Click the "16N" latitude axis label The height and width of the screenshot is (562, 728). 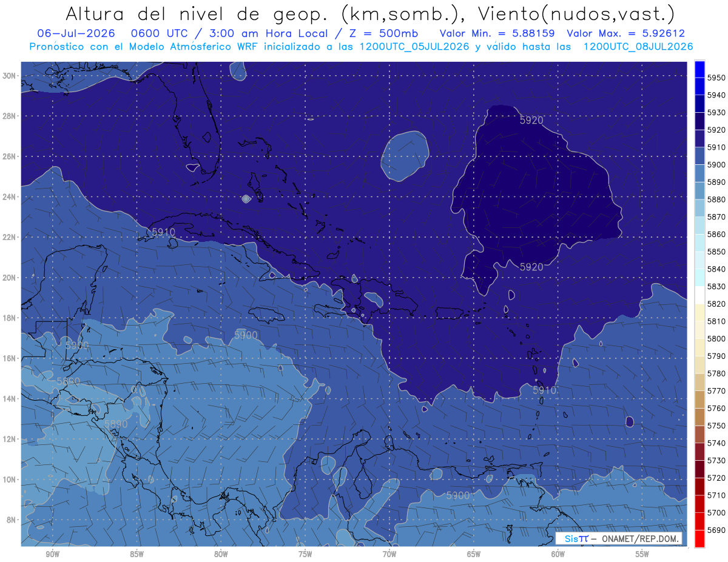(x=10, y=358)
